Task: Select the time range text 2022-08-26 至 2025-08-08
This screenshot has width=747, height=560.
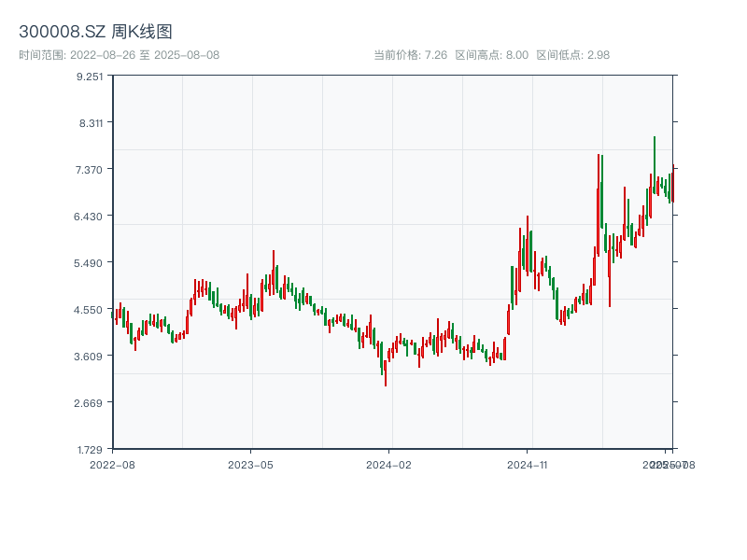Action: tap(145, 55)
